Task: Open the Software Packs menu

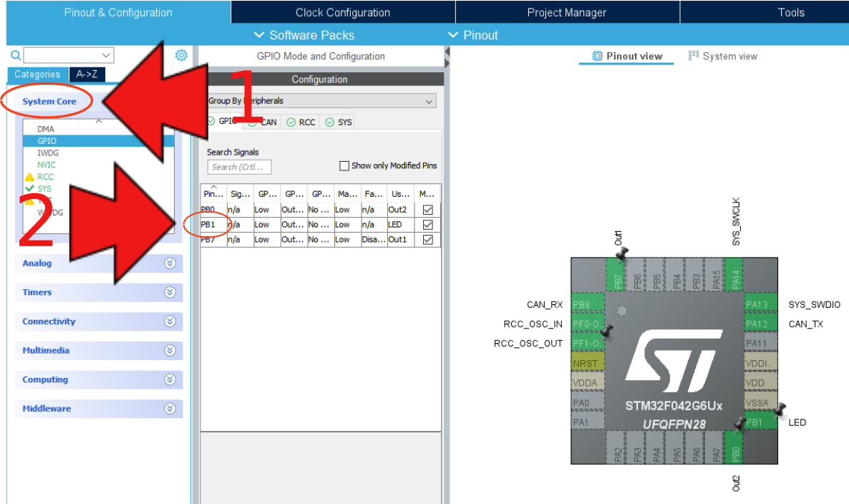Action: point(304,35)
